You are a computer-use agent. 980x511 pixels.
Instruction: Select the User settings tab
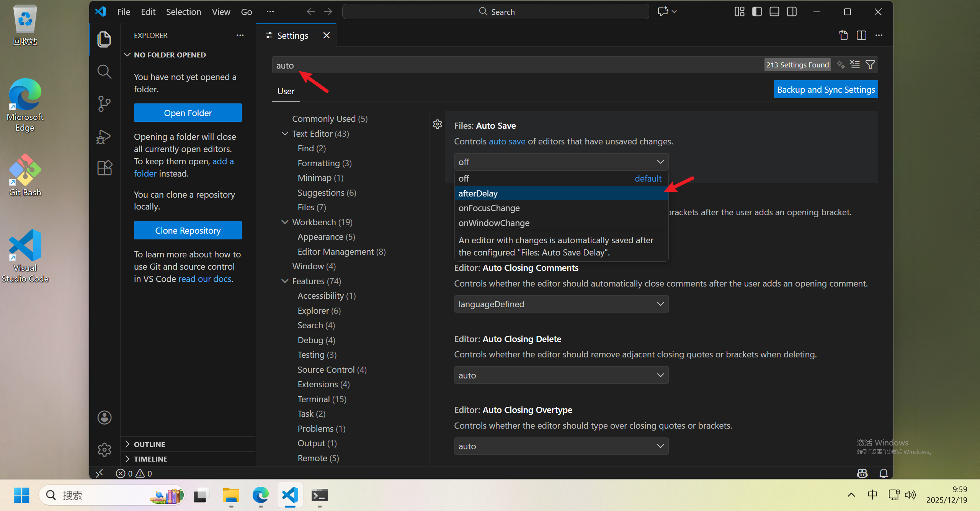[x=286, y=91]
